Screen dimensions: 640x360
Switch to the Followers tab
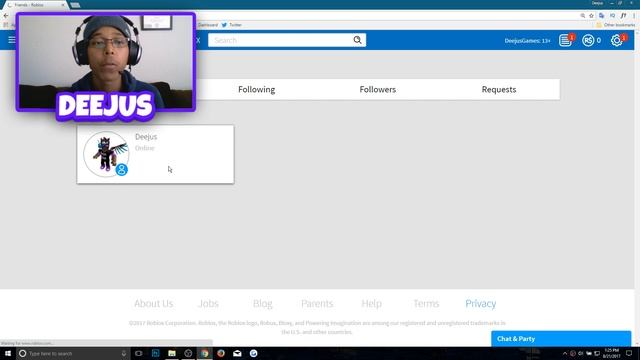[x=378, y=89]
